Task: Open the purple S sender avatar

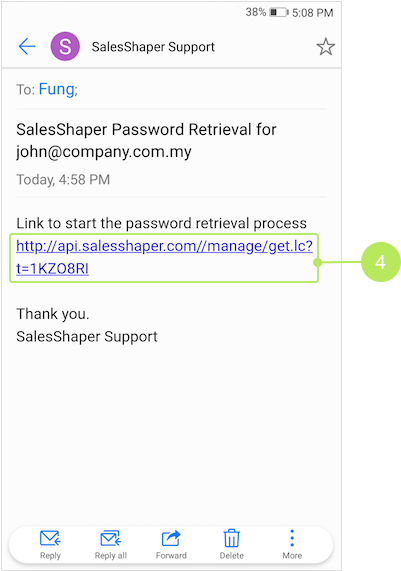Action: point(65,46)
